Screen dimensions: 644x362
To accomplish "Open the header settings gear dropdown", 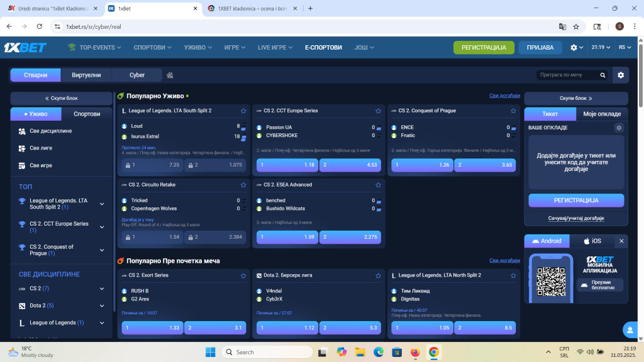I will (x=577, y=48).
